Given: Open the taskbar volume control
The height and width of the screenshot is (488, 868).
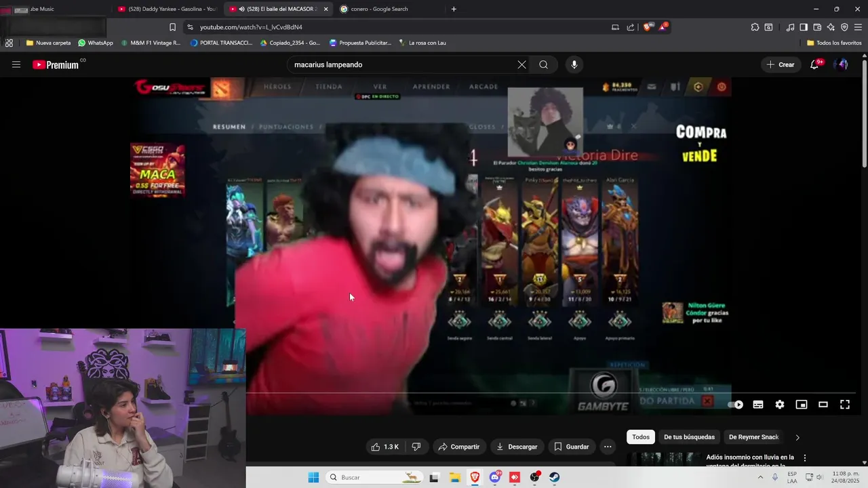Looking at the screenshot, I should click(819, 477).
